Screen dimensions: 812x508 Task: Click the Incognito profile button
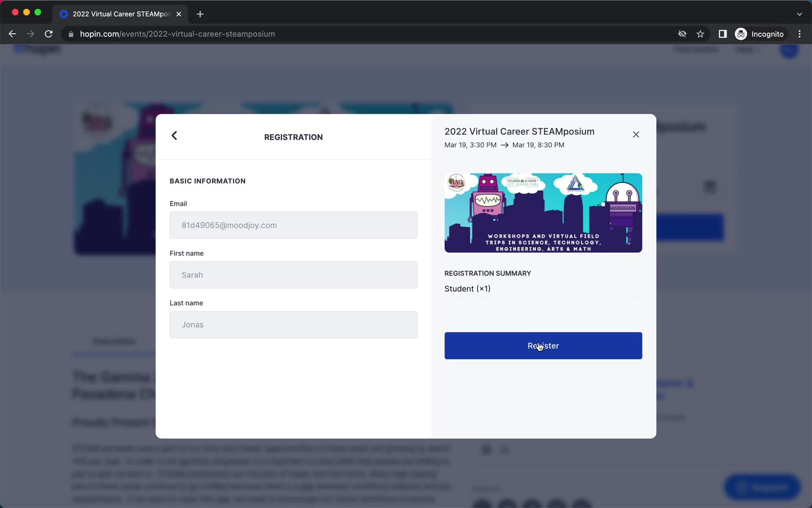760,34
